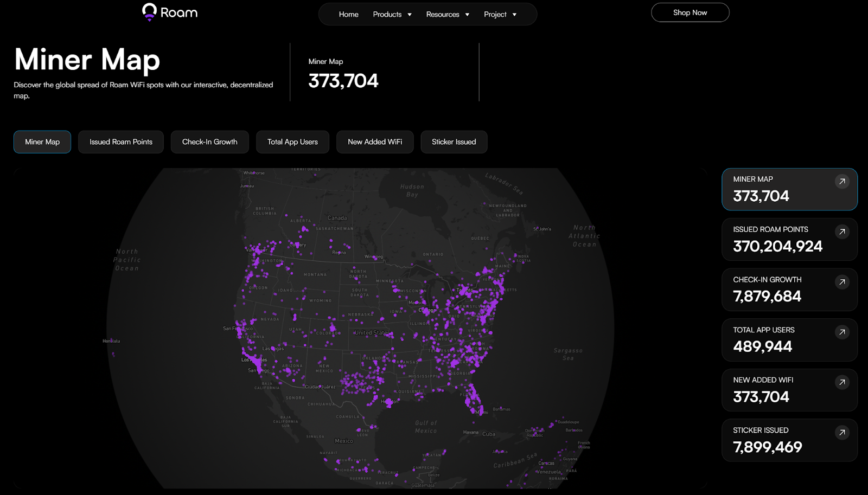Click the Roam wordmark text
Image resolution: width=868 pixels, height=495 pixels.
coord(179,12)
